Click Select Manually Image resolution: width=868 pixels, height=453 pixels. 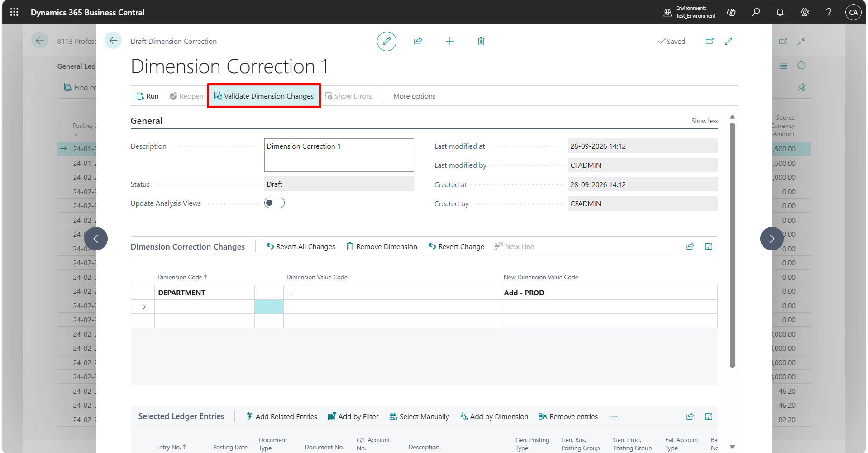click(420, 416)
